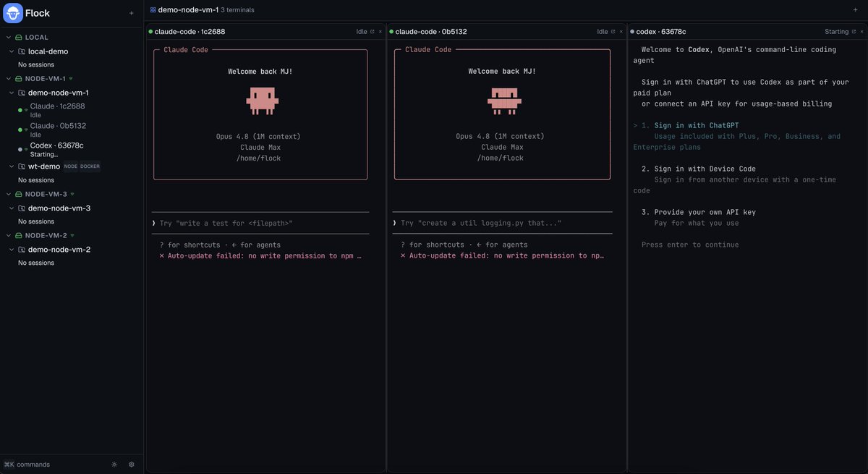Viewport: 868px width, 474px height.
Task: Click the DOCKER tag on wt-demo
Action: [x=90, y=166]
